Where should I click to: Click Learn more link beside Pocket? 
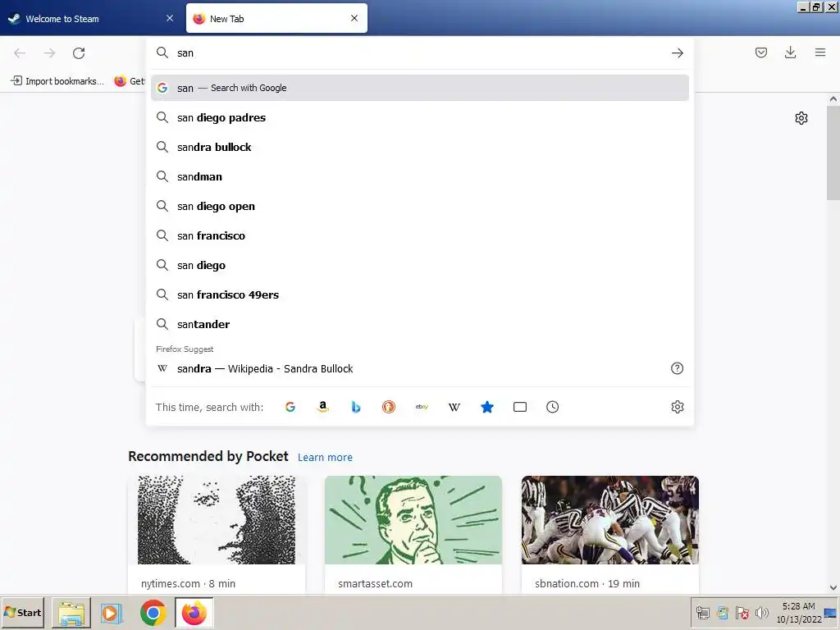(x=325, y=458)
